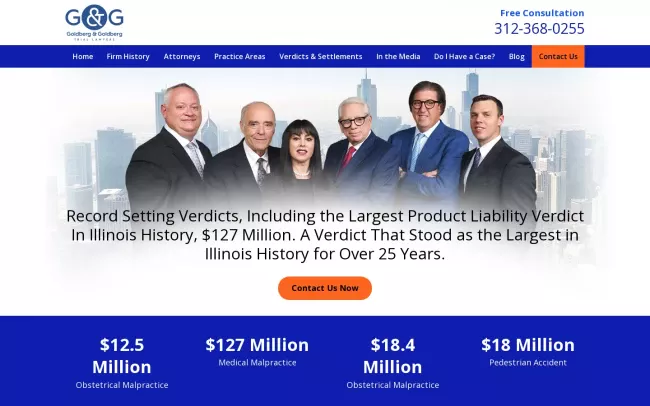Screen dimensions: 650x406
Task: Open Verdicts & Settlements menu item
Action: 320,56
